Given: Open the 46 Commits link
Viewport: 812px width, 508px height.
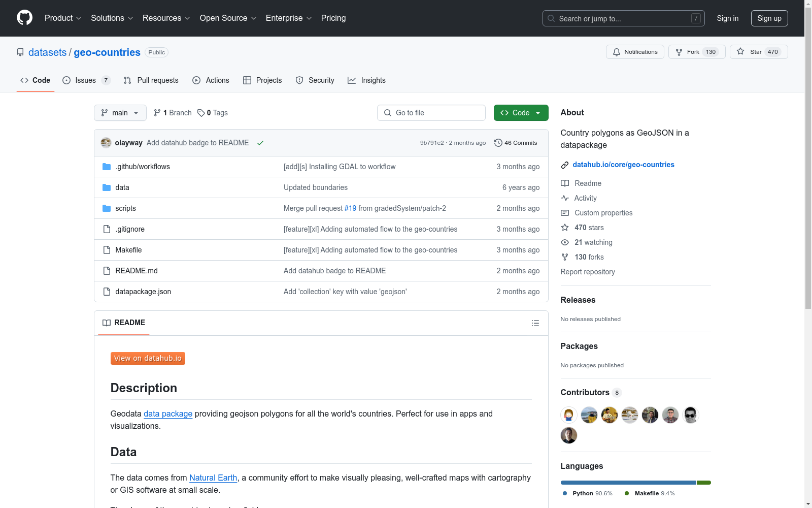Looking at the screenshot, I should click(516, 143).
